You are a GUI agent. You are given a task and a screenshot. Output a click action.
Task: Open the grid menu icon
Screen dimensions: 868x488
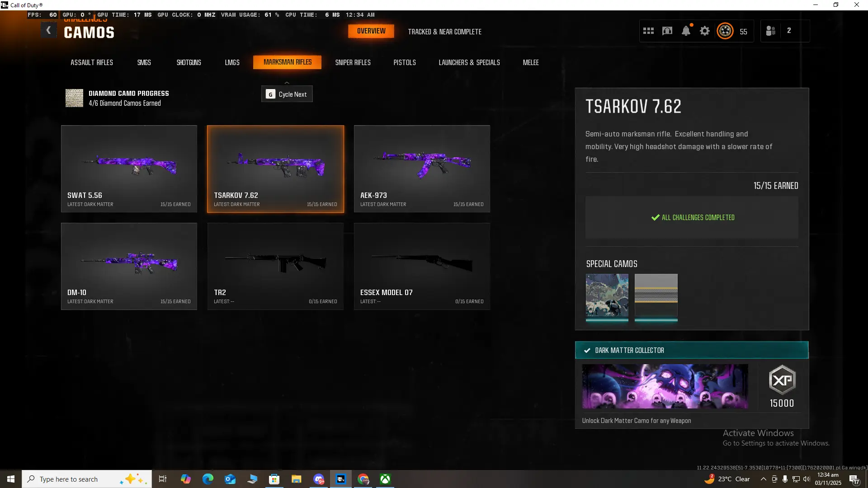648,31
